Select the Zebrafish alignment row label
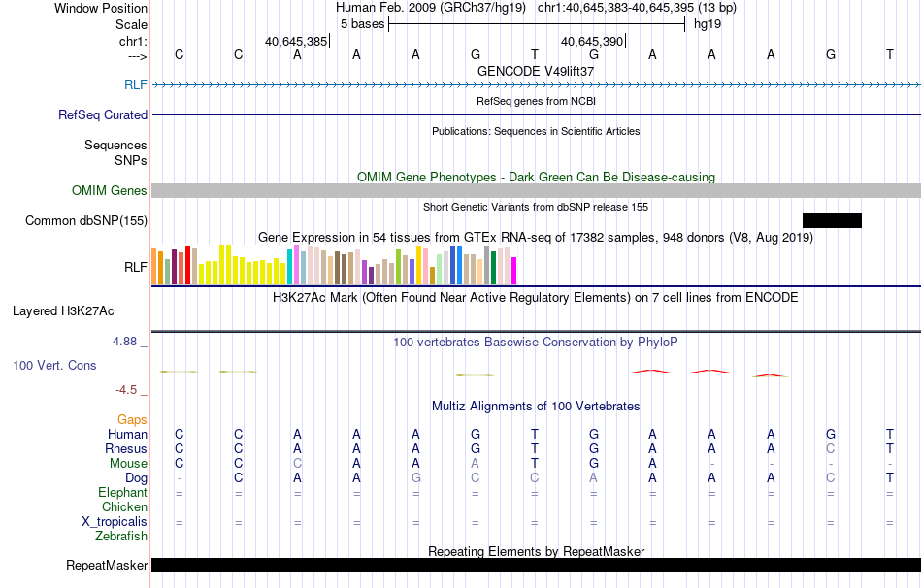 (121, 537)
